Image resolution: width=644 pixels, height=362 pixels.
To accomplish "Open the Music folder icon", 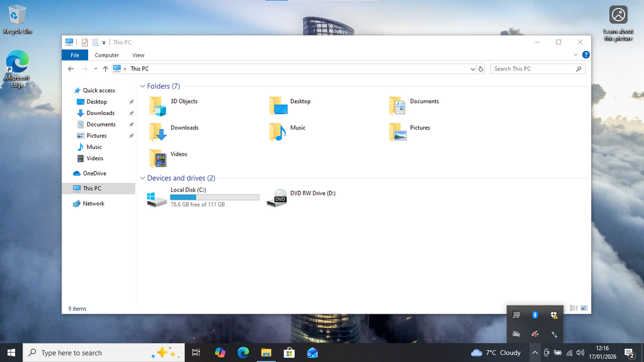I will point(277,132).
